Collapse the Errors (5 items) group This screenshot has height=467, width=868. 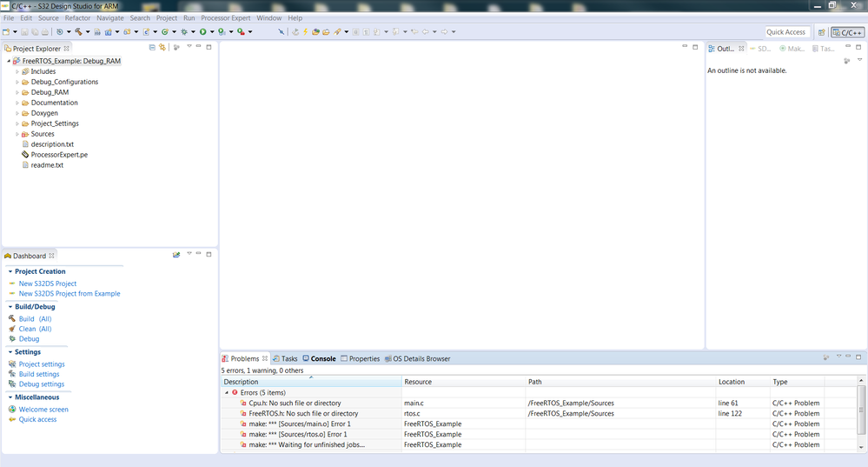point(227,392)
